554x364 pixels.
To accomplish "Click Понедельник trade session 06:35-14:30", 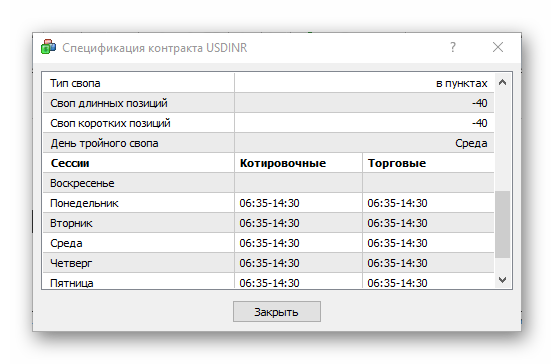I will (x=397, y=203).
